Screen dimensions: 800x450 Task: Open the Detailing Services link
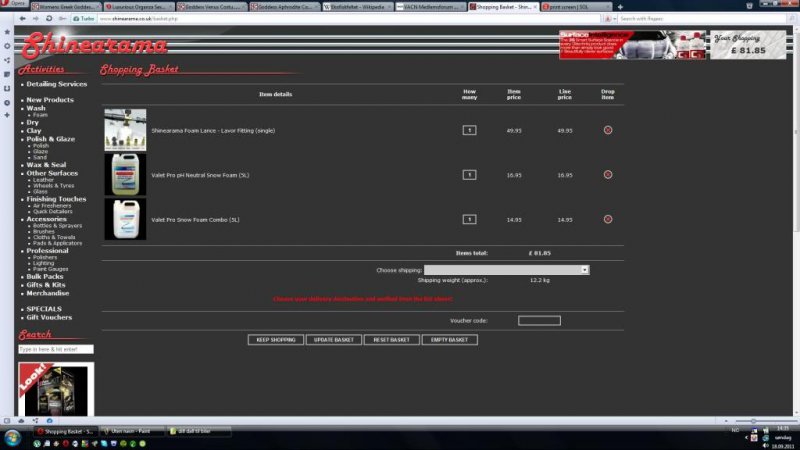point(56,84)
